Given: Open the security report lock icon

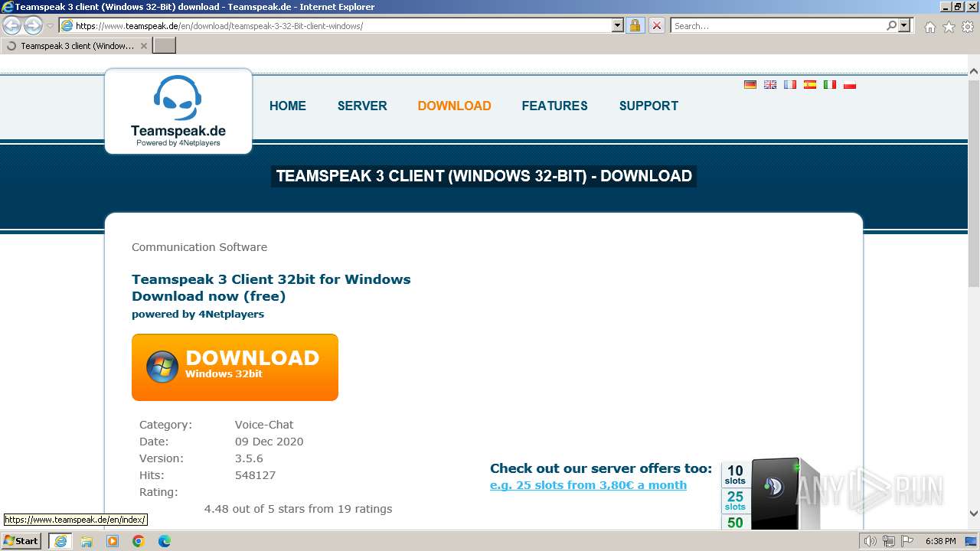Looking at the screenshot, I should 635,26.
